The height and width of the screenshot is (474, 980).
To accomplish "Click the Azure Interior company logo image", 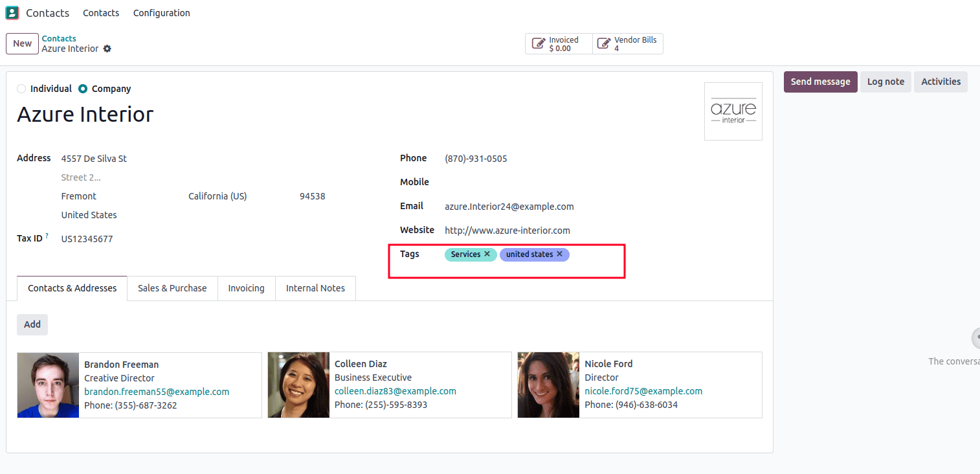I will (x=733, y=111).
